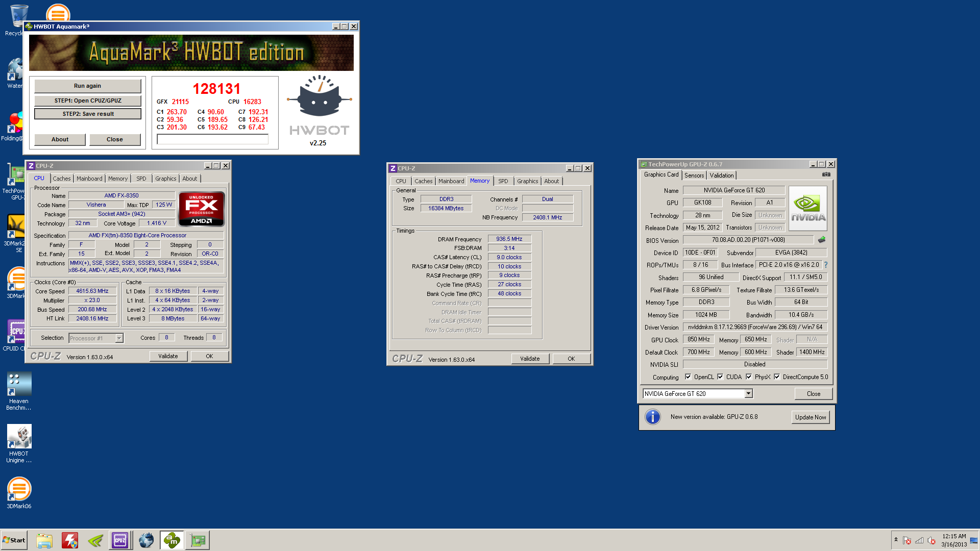Click the empty text field in Aquamark results
The width and height of the screenshot is (980, 551).
(x=212, y=139)
